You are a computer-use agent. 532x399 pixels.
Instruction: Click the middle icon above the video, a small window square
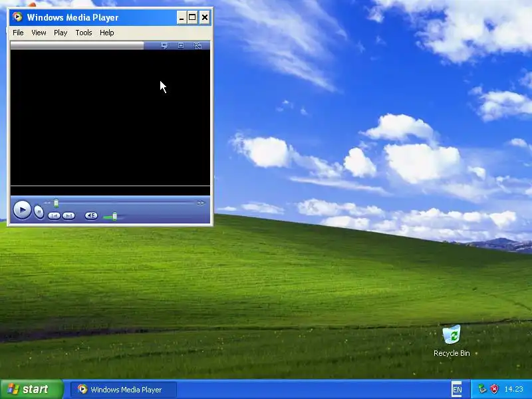coord(181,45)
